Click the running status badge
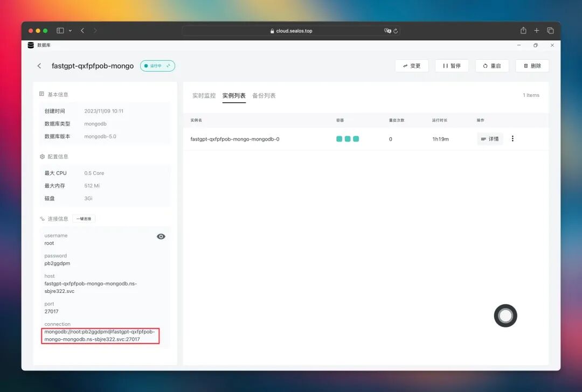 [x=157, y=66]
